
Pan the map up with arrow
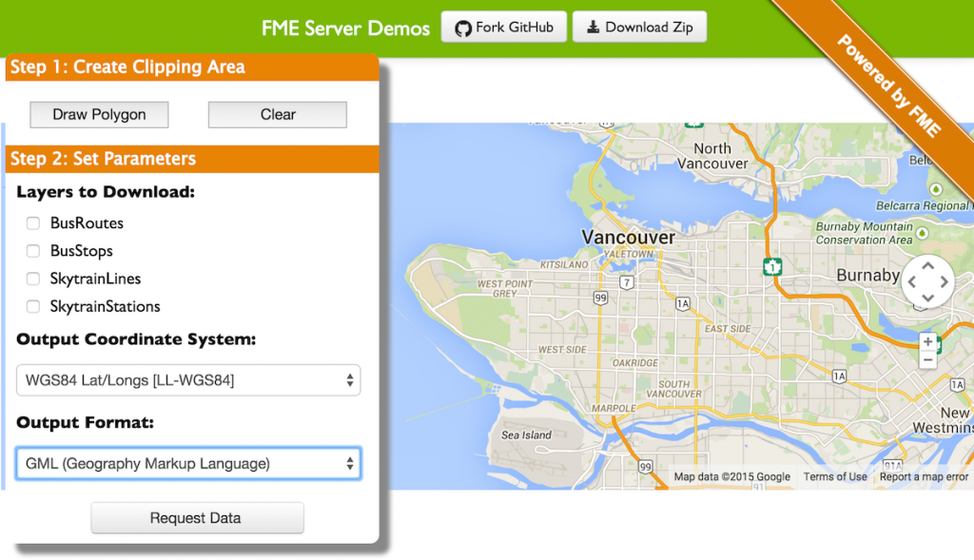(928, 265)
